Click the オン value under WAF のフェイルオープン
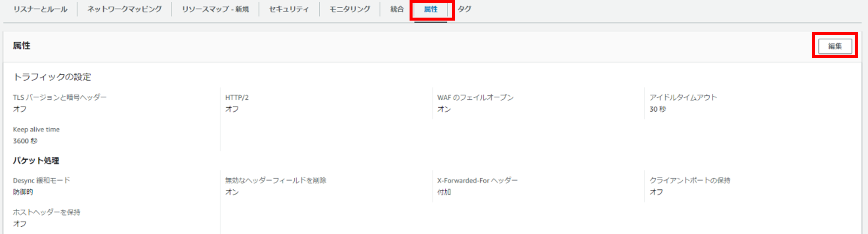 (x=444, y=109)
